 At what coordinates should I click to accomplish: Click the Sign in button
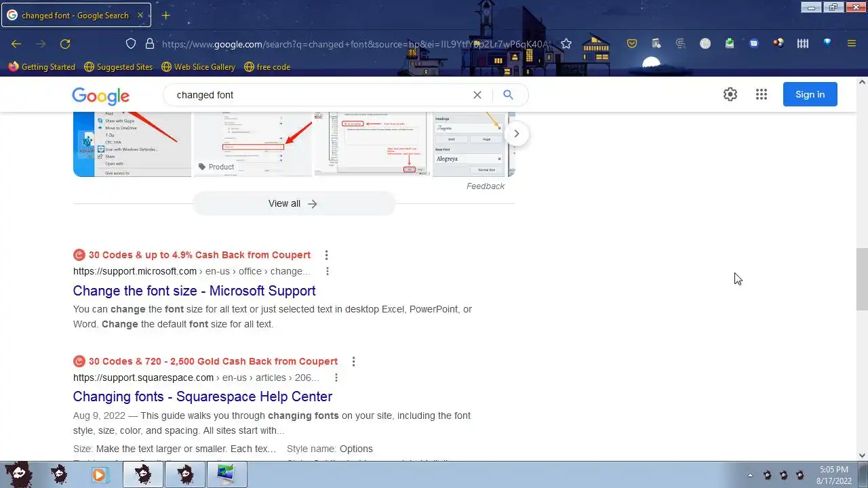[x=810, y=94]
